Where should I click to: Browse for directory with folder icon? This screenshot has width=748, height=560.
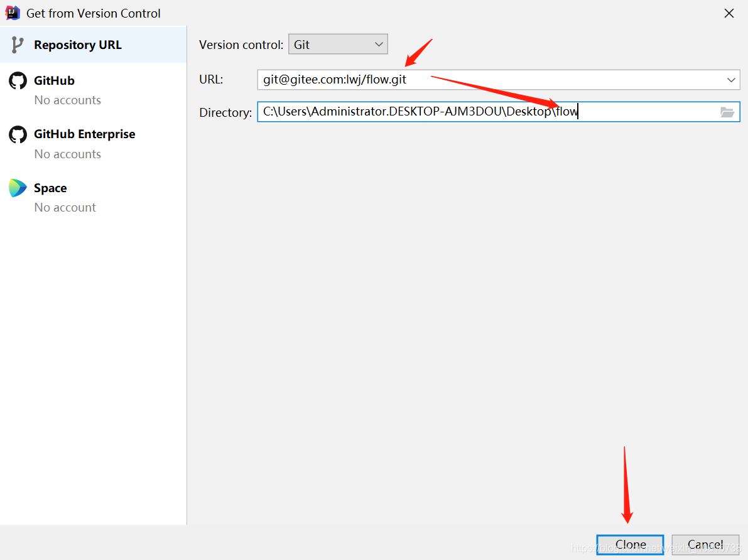coord(727,112)
